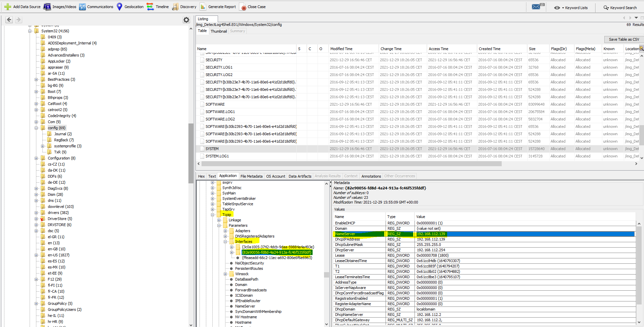Click the Add Data Source plus icon
This screenshot has width=644, height=327.
pyautogui.click(x=7, y=7)
